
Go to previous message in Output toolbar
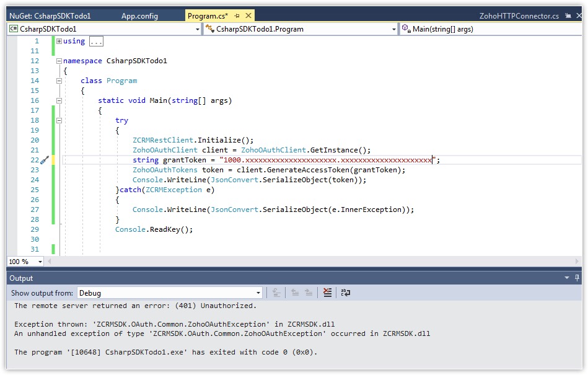pyautogui.click(x=295, y=293)
